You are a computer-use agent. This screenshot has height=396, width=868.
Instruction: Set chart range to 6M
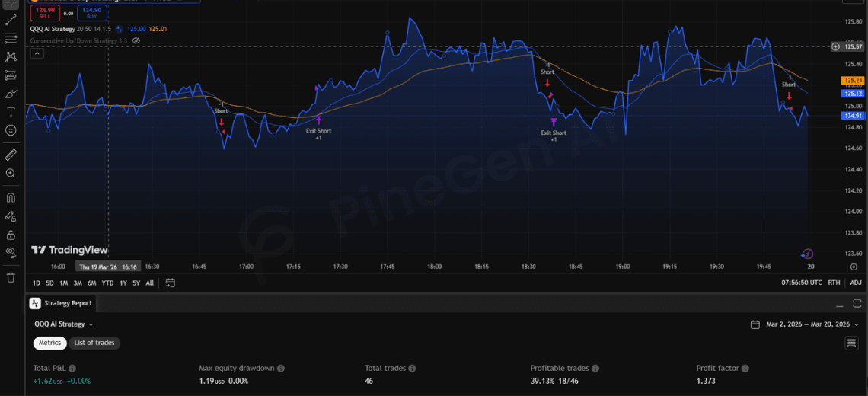point(92,283)
